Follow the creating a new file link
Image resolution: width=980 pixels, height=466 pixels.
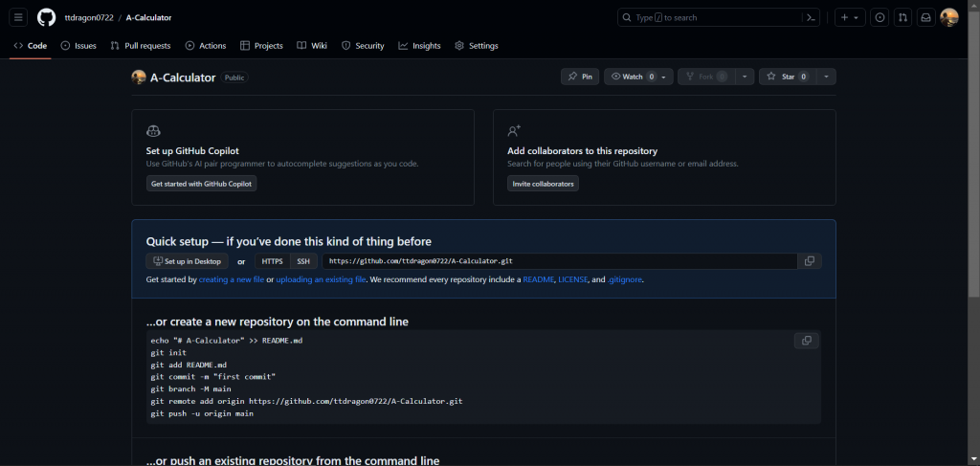click(232, 279)
